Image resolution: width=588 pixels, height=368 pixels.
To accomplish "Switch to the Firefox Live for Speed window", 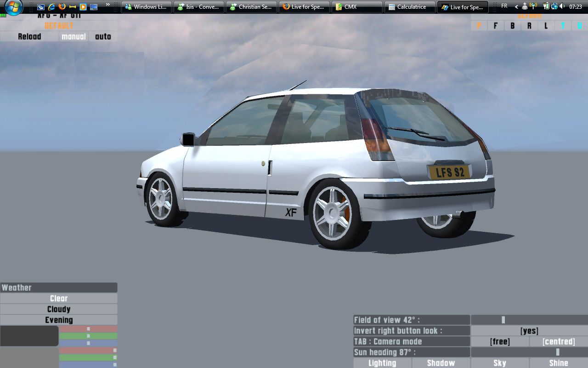I will 304,7.
